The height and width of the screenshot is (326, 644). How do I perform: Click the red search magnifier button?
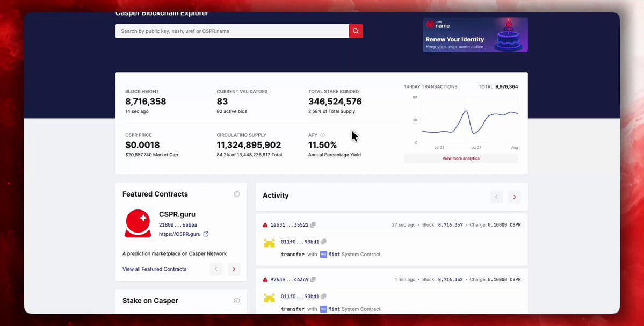[x=356, y=31]
